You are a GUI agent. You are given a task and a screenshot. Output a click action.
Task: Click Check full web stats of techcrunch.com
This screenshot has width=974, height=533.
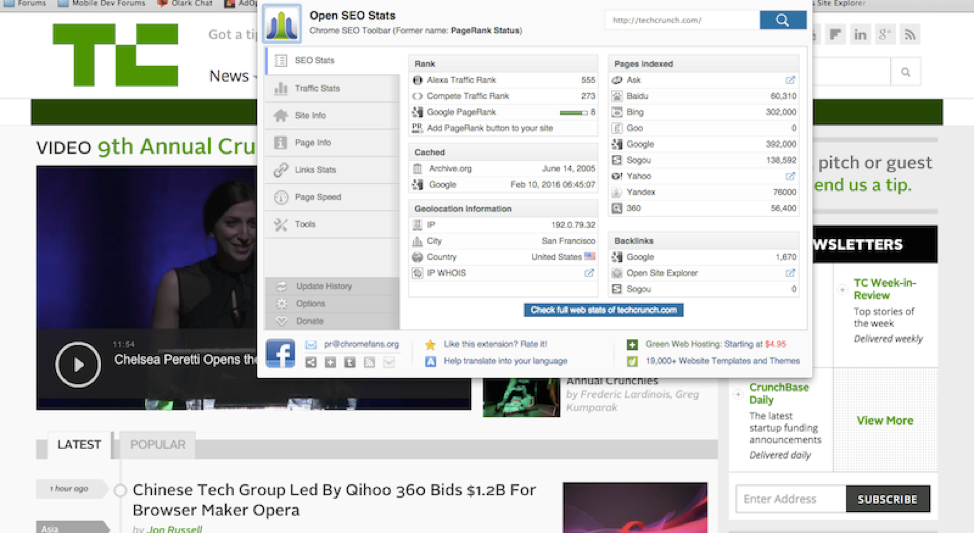click(x=603, y=310)
